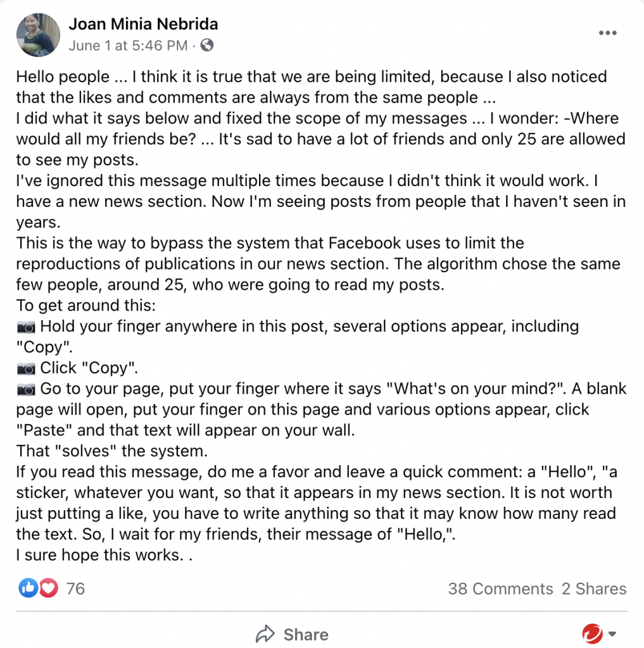This screenshot has height=648, width=644.
Task: Open the three-dot post options menu
Action: coord(607,34)
